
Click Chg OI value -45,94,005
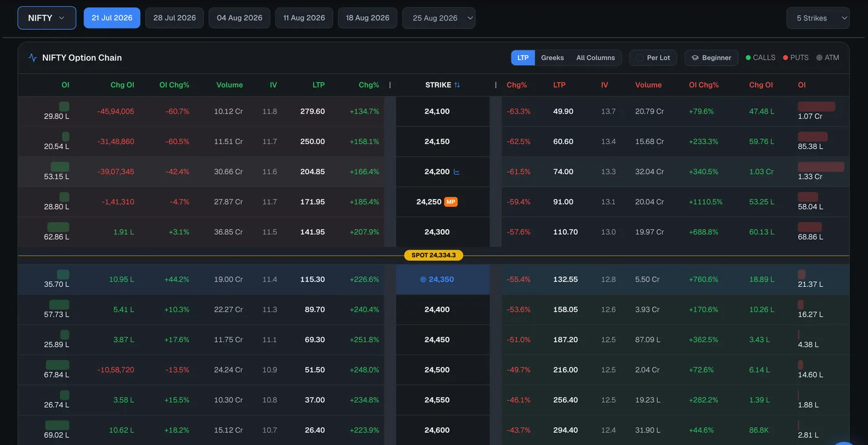[116, 112]
